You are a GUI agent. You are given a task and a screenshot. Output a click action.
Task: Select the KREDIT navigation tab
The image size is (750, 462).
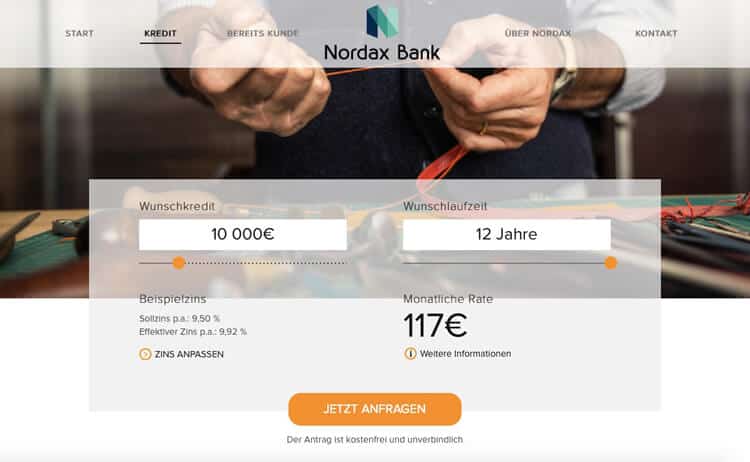pos(160,33)
